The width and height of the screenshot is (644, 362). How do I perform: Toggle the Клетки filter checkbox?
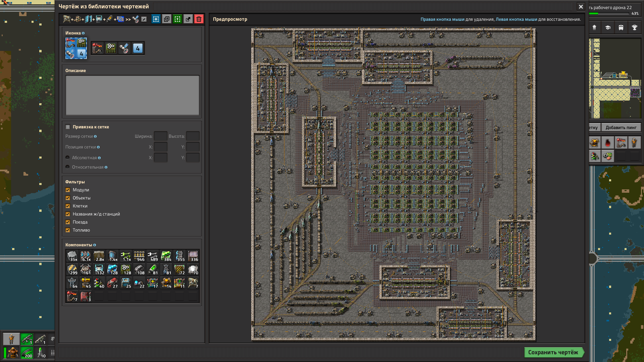(68, 206)
